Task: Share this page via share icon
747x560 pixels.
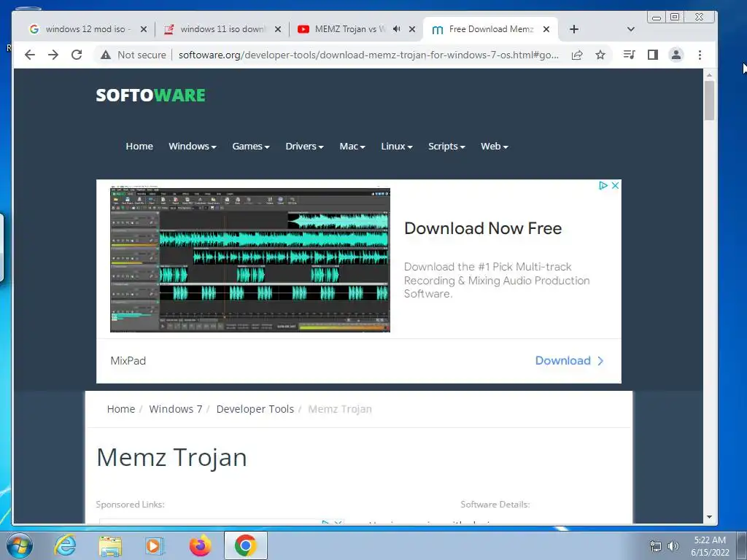Action: (577, 55)
